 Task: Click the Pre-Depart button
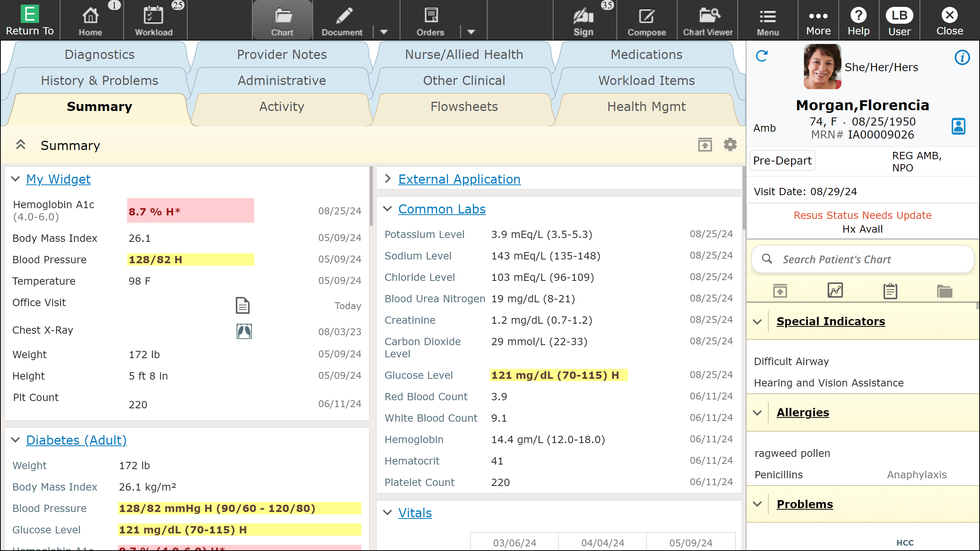[782, 160]
